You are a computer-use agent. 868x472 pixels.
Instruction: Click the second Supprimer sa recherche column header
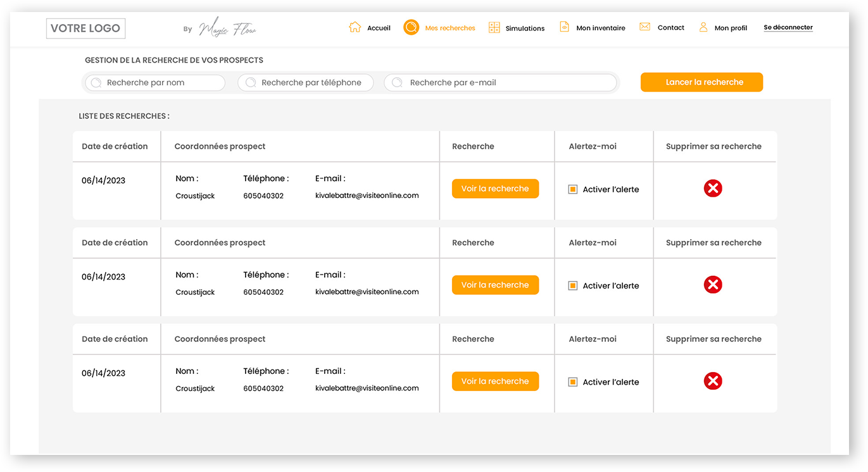click(714, 242)
